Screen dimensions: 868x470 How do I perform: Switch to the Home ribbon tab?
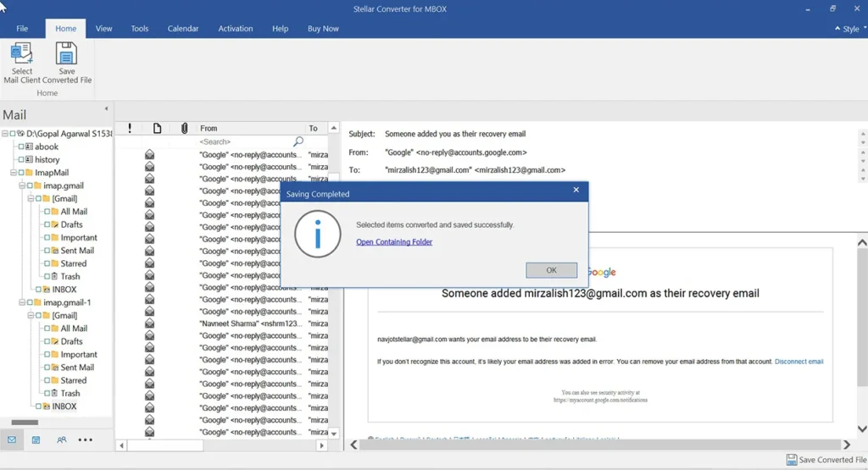(65, 29)
